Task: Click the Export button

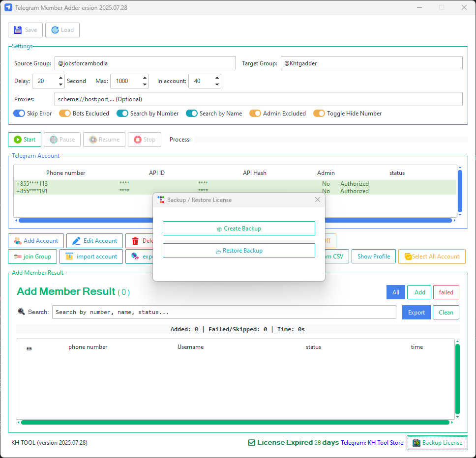Action: (x=416, y=313)
